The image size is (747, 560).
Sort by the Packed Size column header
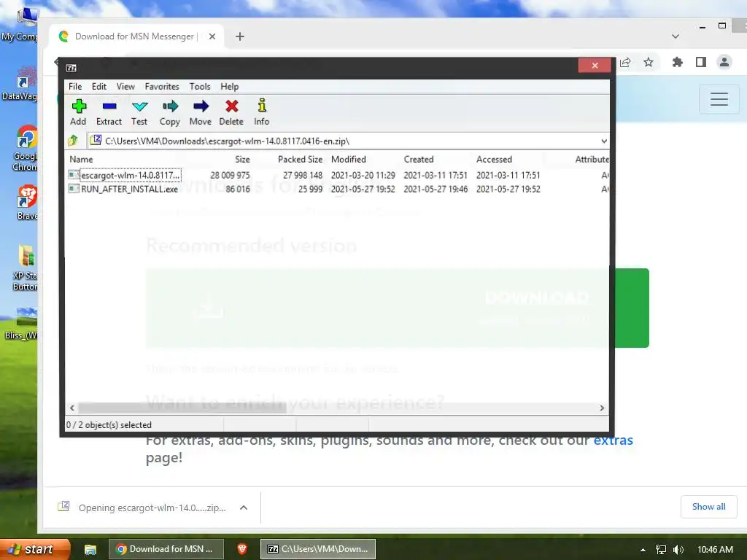click(300, 159)
